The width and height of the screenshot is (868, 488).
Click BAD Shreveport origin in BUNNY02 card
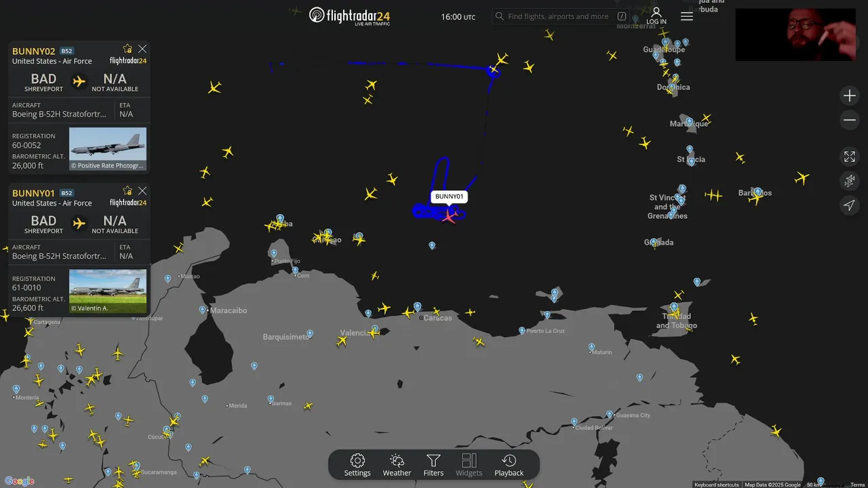43,82
